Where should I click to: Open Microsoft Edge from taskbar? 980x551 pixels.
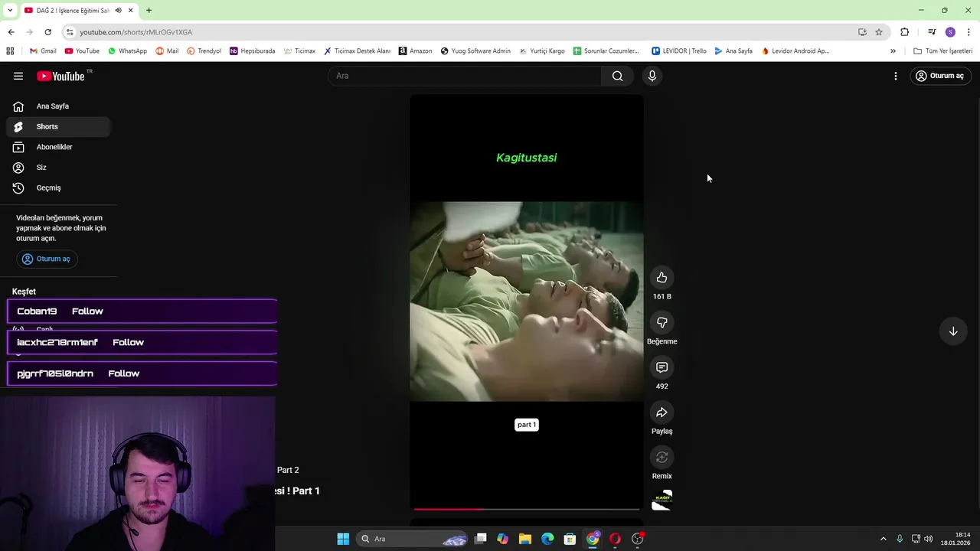[547, 539]
